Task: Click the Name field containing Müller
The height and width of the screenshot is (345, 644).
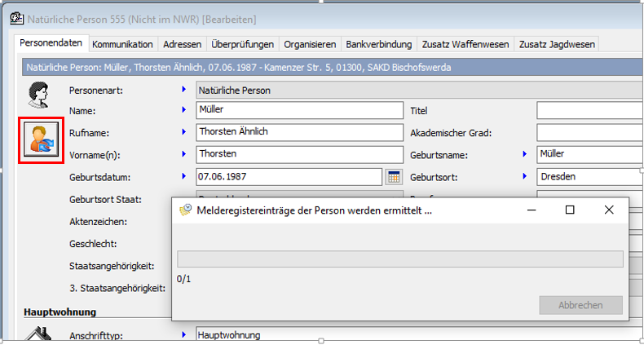Action: (299, 110)
